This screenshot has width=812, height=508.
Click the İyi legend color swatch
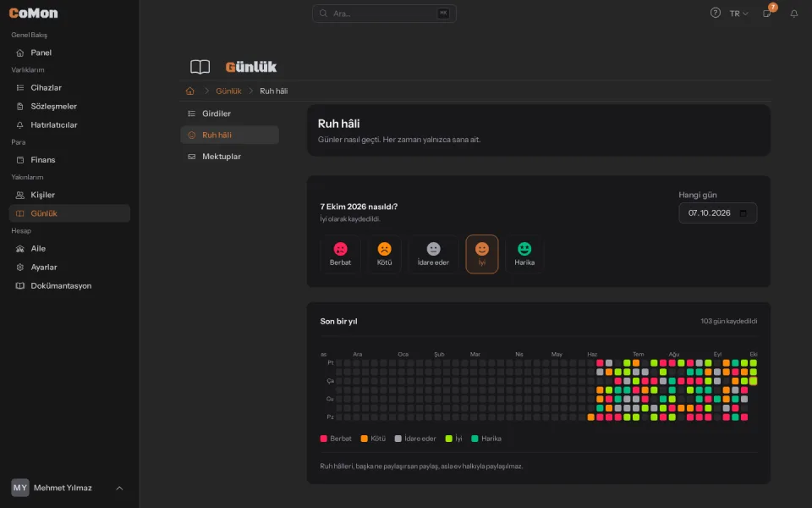pyautogui.click(x=449, y=439)
